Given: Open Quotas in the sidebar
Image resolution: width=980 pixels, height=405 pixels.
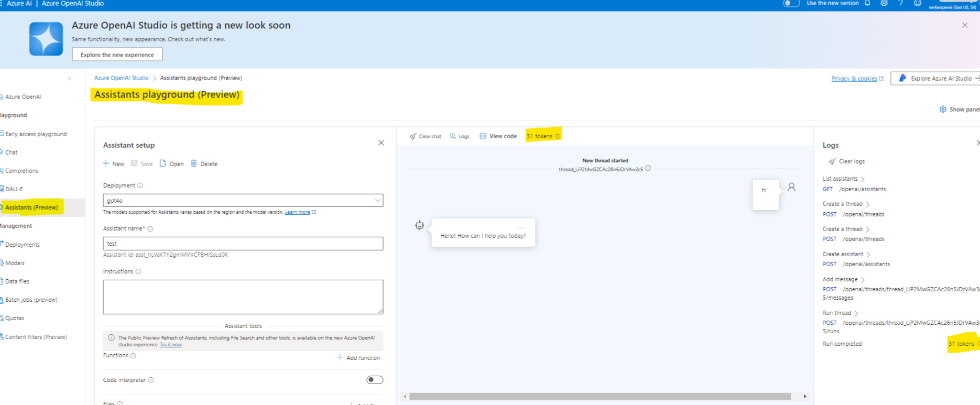Looking at the screenshot, I should [14, 318].
